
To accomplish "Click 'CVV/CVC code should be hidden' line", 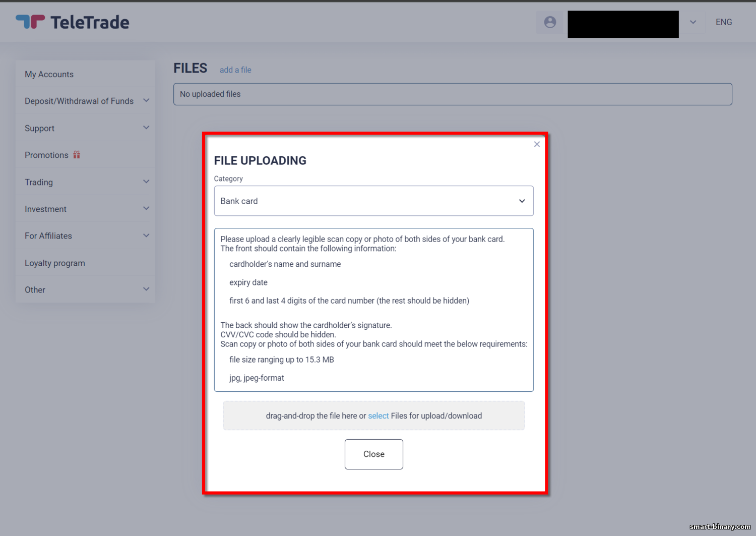I will coord(278,334).
